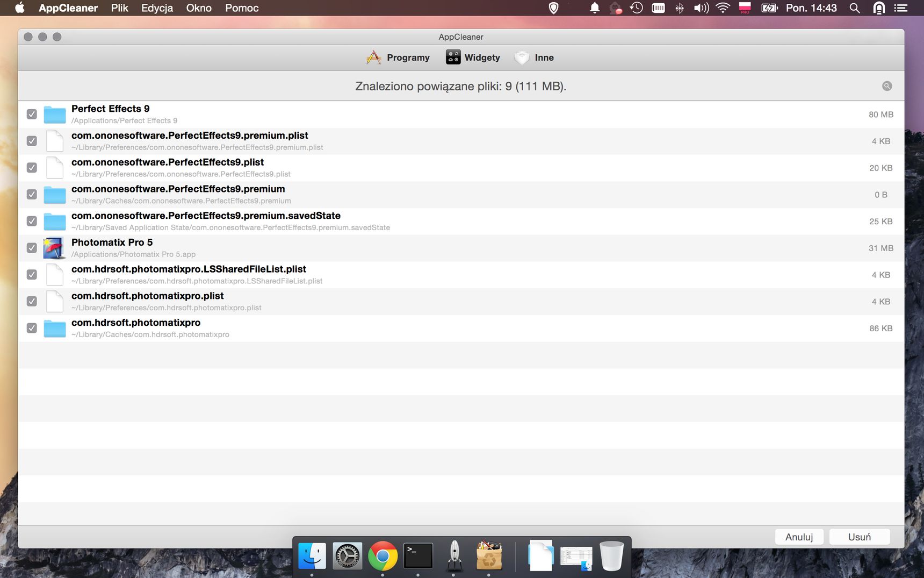Uncheck photomatixpro.LSSharedFileList.plist checkbox

click(32, 275)
